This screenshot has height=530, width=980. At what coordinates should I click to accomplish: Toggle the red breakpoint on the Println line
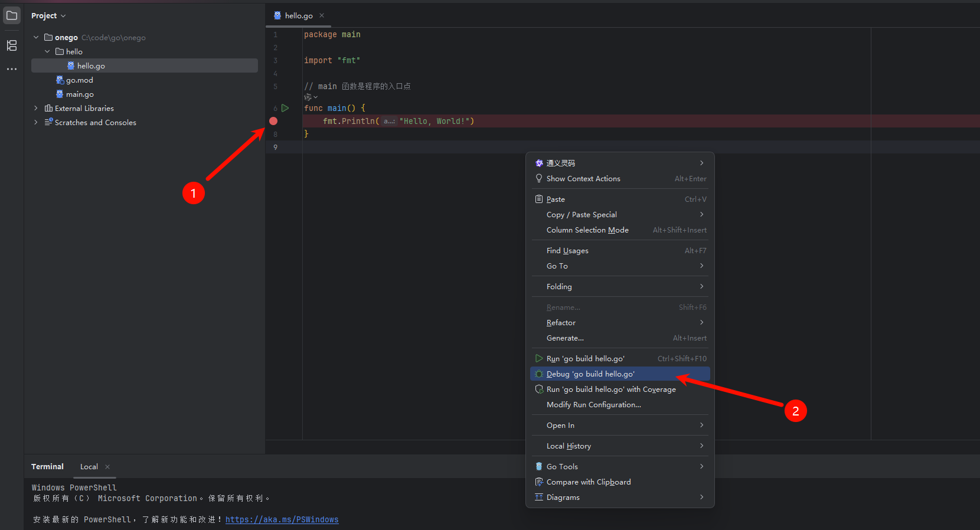(x=273, y=121)
